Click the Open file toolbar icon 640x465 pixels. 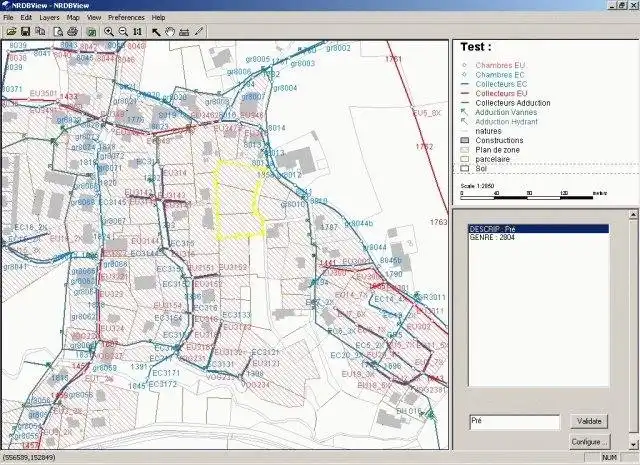click(11, 32)
